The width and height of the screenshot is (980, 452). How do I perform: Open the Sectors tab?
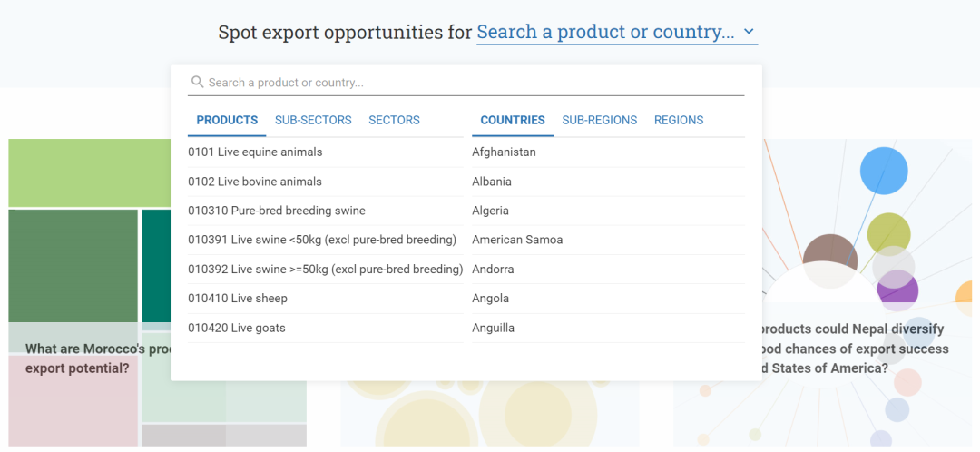(394, 120)
